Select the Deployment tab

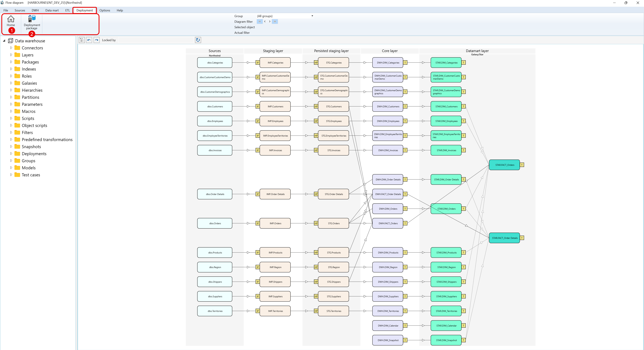coord(85,10)
